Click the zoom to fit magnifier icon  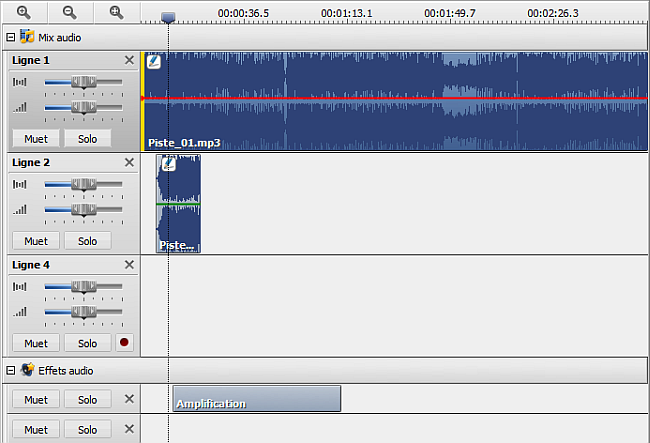click(116, 12)
